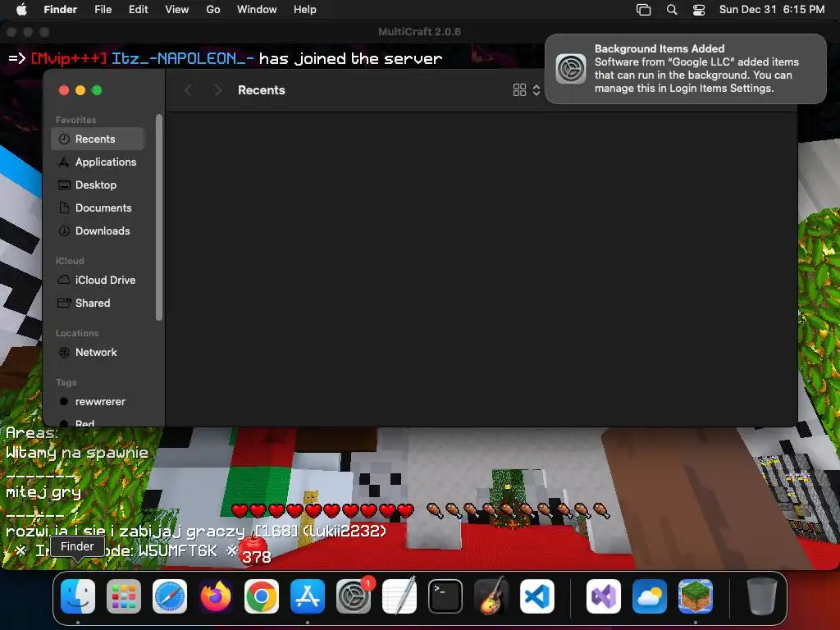Open Launchpad in the Dock
Image resolution: width=840 pixels, height=630 pixels.
pyautogui.click(x=124, y=596)
